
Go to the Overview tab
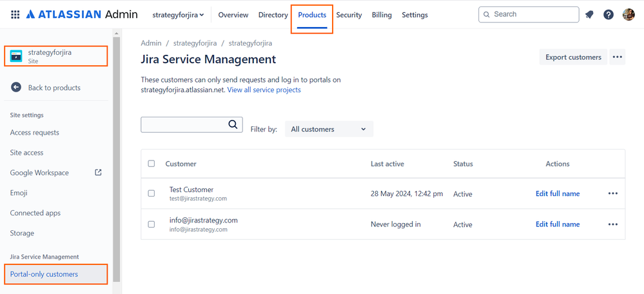click(233, 15)
